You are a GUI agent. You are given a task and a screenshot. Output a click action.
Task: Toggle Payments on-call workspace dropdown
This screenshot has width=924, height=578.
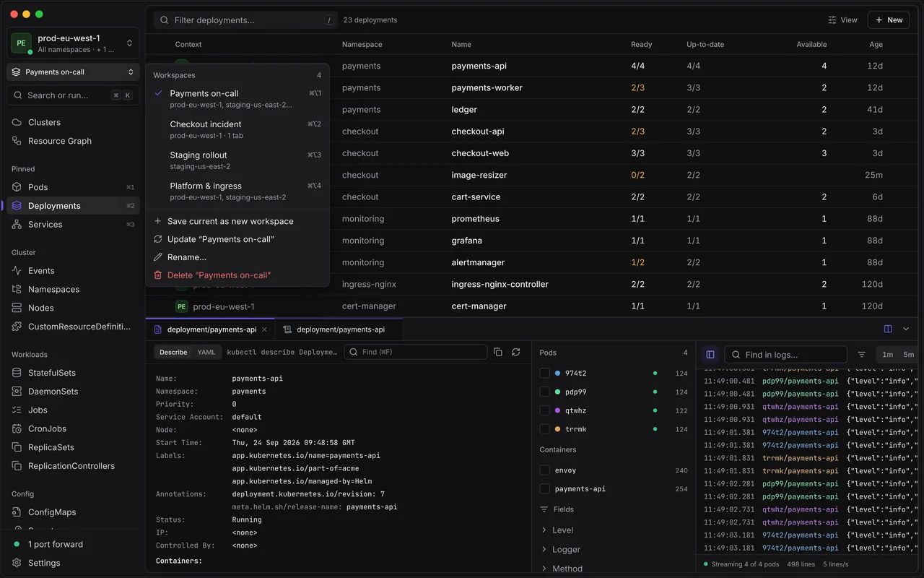point(73,72)
